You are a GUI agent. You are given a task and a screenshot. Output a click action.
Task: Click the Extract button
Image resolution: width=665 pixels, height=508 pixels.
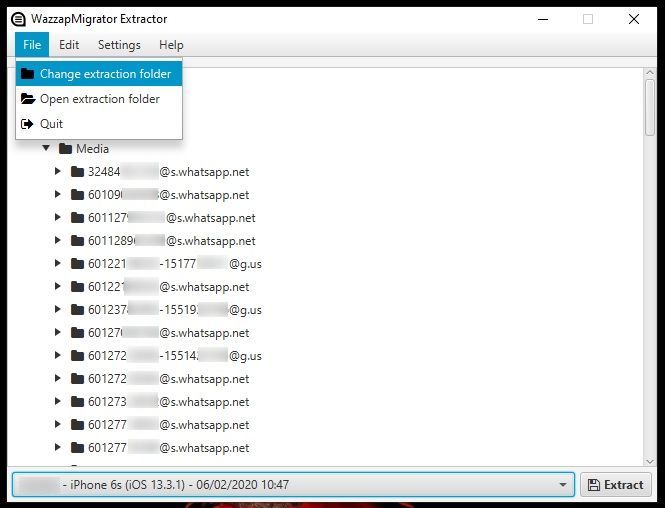(x=616, y=485)
